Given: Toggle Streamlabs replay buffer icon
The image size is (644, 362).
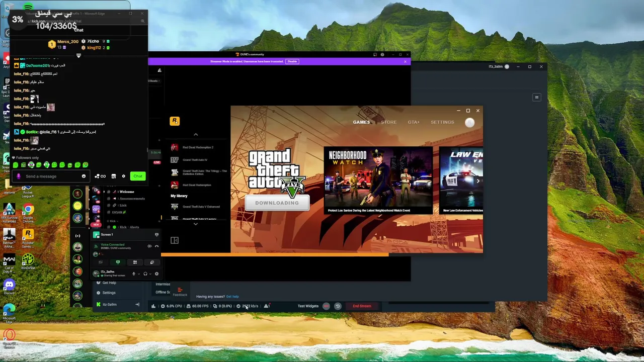Looking at the screenshot, I should tap(338, 306).
